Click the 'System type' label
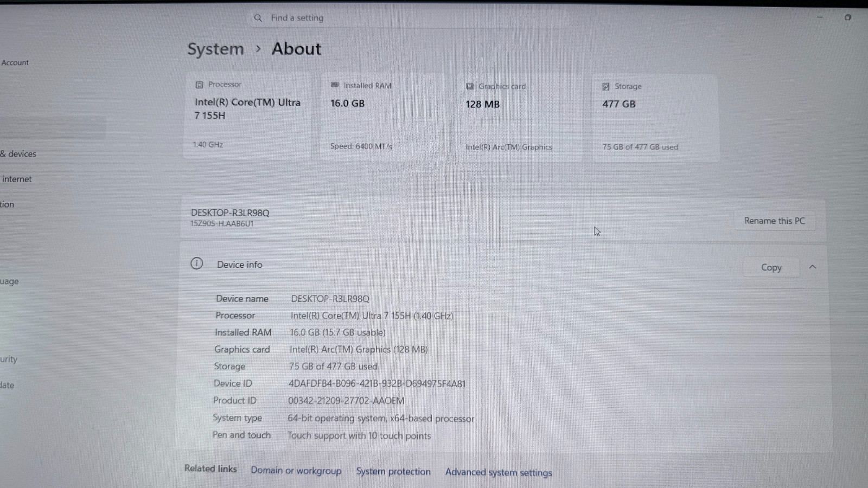 point(237,418)
